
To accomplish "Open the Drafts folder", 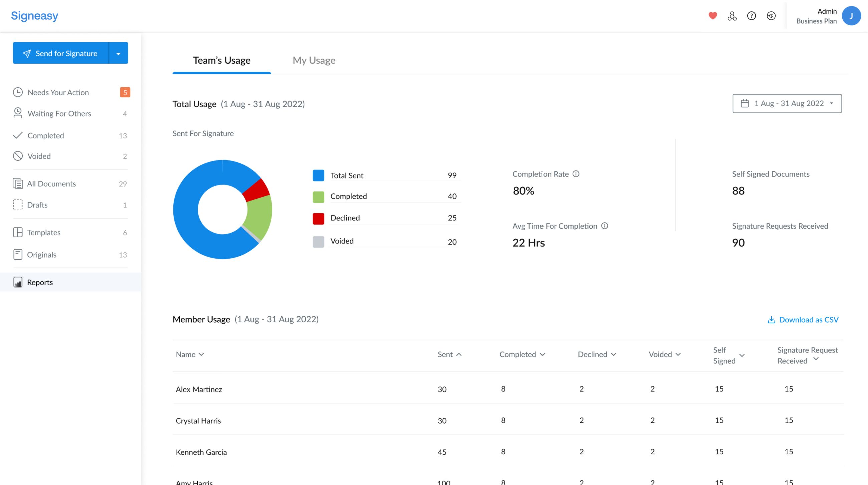I will pos(37,205).
